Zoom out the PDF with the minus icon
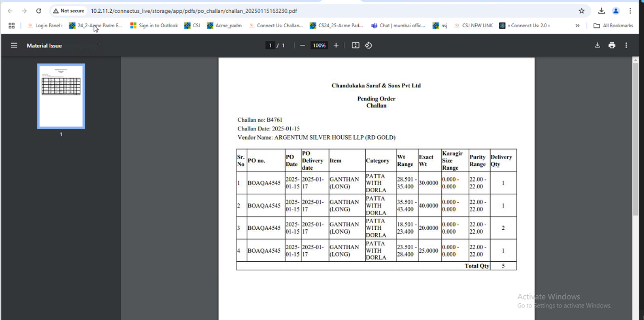The width and height of the screenshot is (644, 320). click(303, 45)
